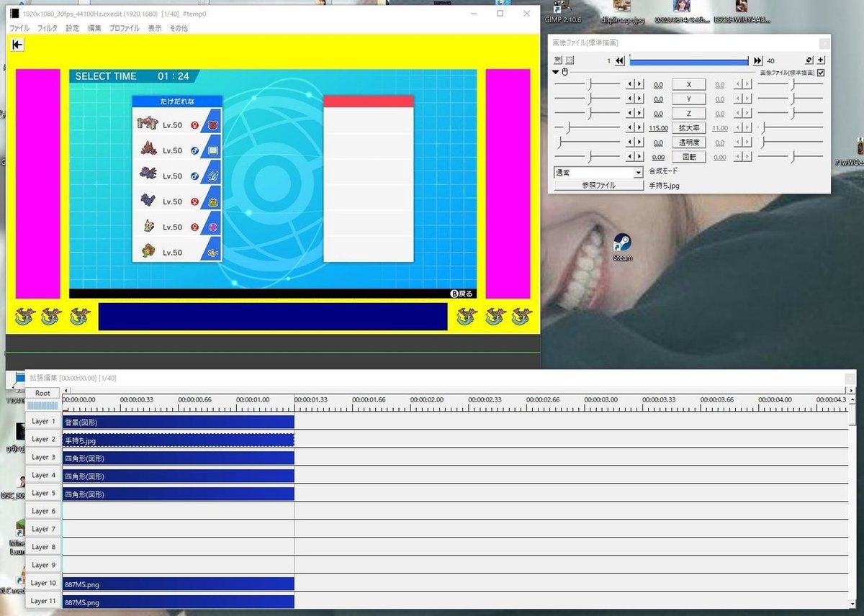Screen dimensions: 864x616
Task: Click the circular arrows icon in the settings dialog
Action: 810,60
